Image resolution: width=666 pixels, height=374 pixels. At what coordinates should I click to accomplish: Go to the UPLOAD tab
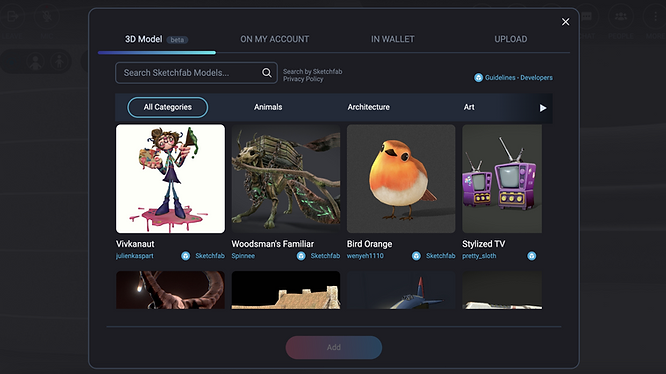coord(511,39)
